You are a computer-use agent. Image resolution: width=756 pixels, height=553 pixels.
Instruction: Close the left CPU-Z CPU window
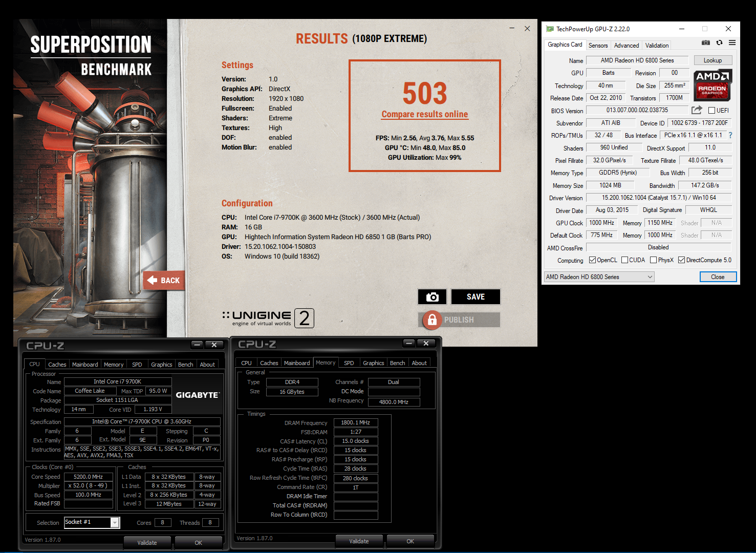[214, 345]
